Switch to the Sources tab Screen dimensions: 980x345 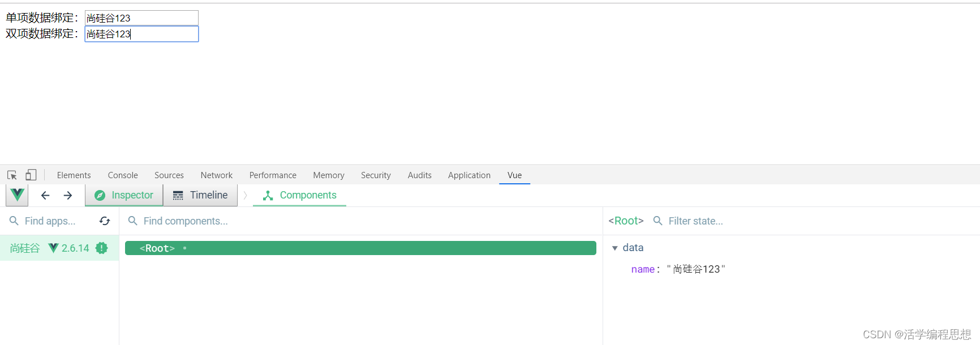[x=169, y=175]
